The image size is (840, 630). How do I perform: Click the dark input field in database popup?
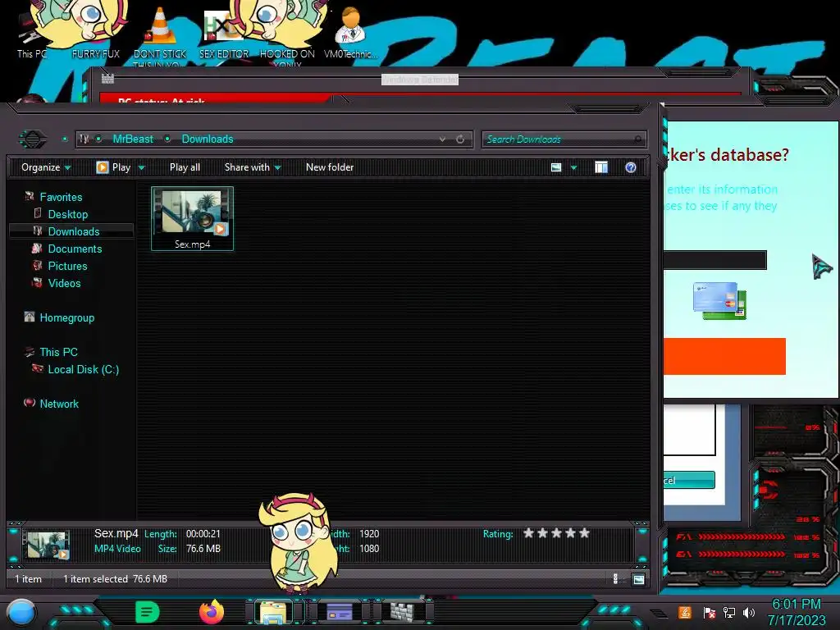click(714, 260)
